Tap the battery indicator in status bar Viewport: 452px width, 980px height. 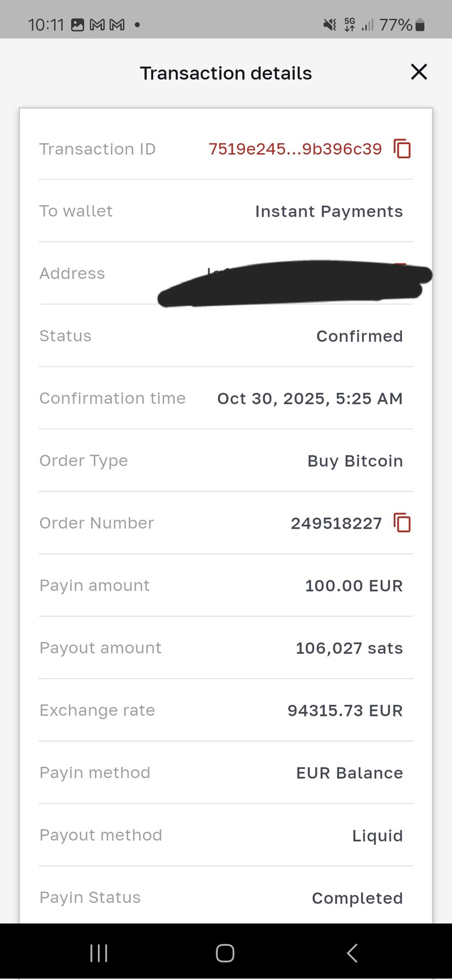(x=420, y=25)
